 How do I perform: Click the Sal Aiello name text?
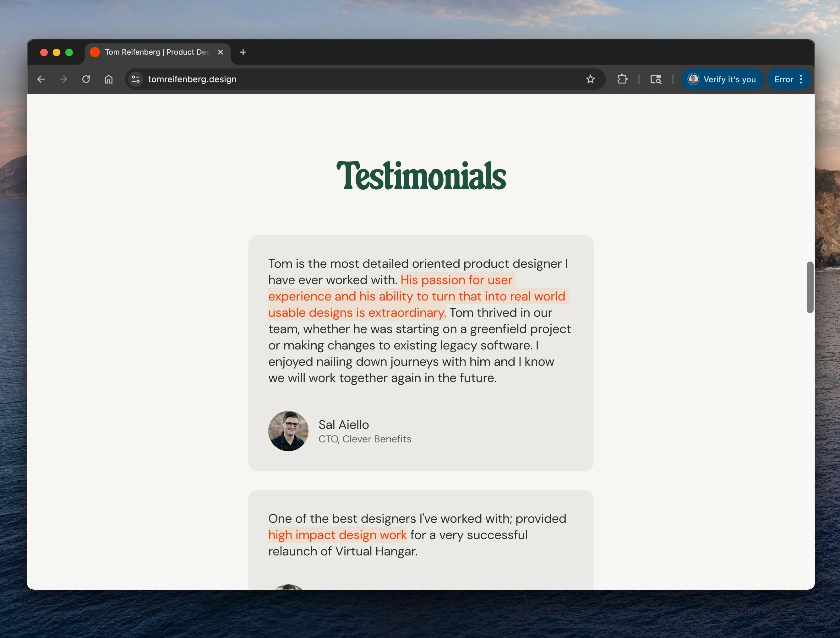click(x=343, y=424)
